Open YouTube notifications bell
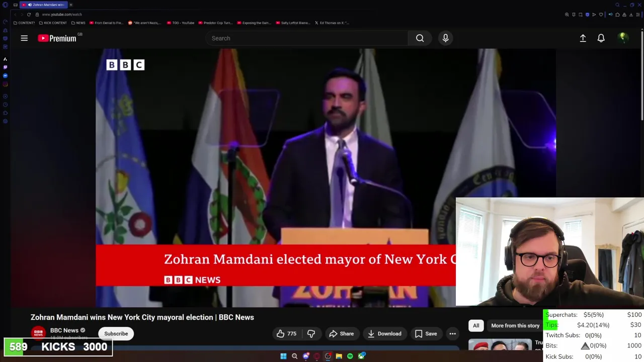This screenshot has height=362, width=644. 601,38
